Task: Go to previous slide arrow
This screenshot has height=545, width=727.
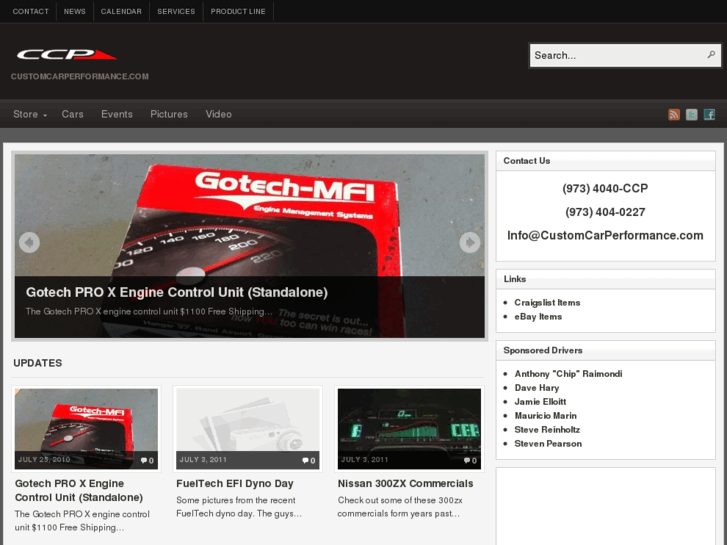Action: coord(29,242)
